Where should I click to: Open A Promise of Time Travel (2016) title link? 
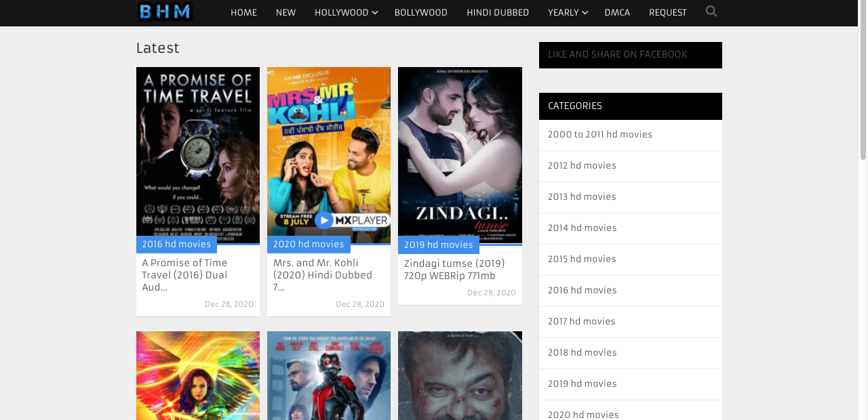pos(184,275)
